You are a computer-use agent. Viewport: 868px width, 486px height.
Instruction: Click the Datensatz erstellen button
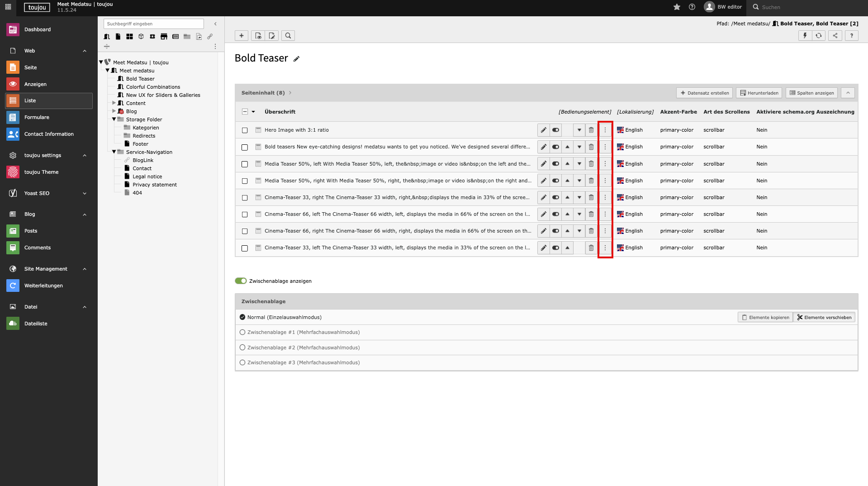click(x=704, y=93)
